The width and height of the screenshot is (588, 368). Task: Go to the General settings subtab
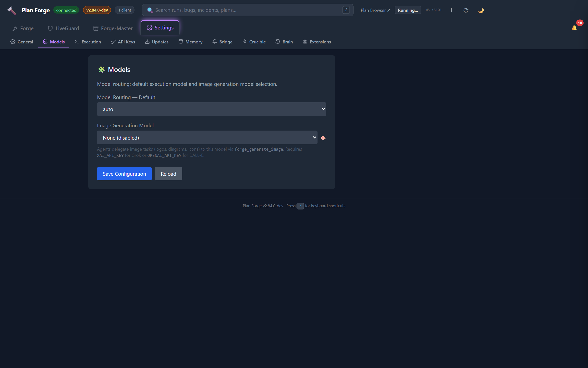[x=22, y=42]
